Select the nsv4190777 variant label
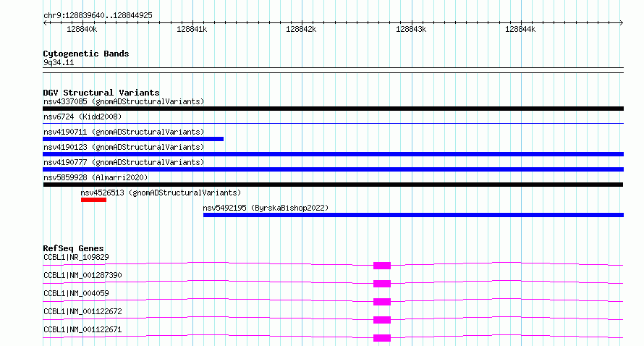 (124, 162)
